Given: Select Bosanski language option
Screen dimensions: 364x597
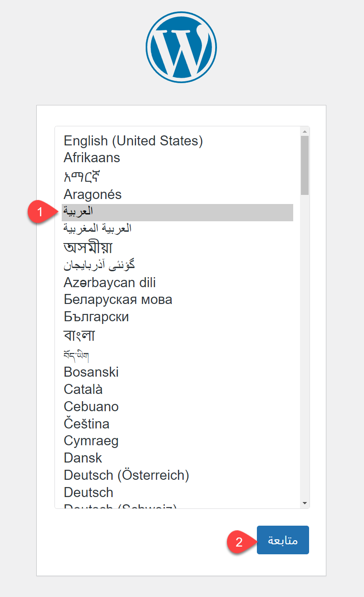Looking at the screenshot, I should [91, 372].
